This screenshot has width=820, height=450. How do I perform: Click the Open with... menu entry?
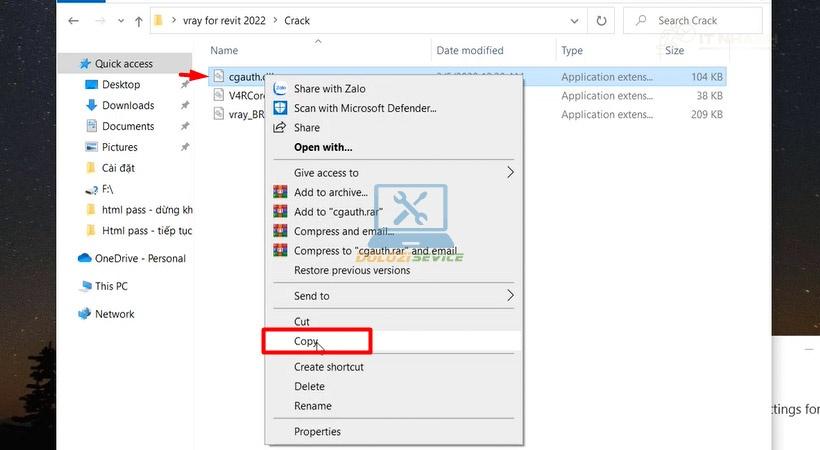[323, 147]
